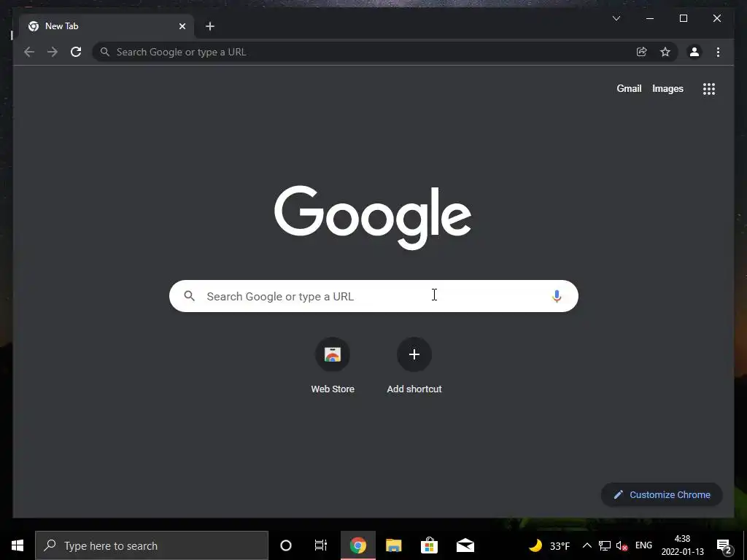This screenshot has height=560, width=747.
Task: Open the Google apps grid
Action: pyautogui.click(x=709, y=88)
